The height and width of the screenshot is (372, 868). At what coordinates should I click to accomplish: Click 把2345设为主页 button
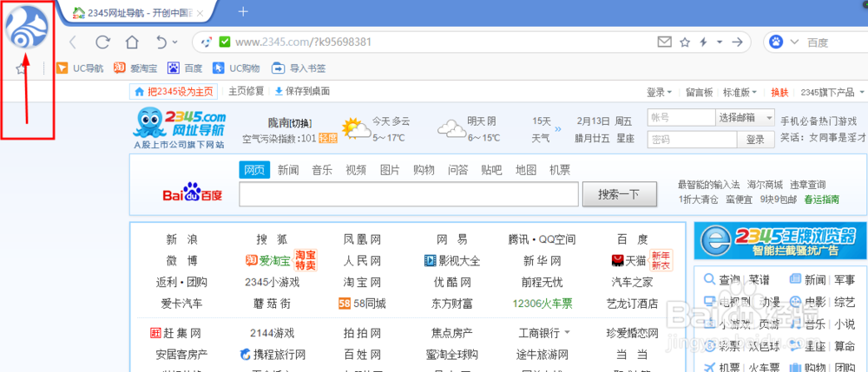click(174, 92)
